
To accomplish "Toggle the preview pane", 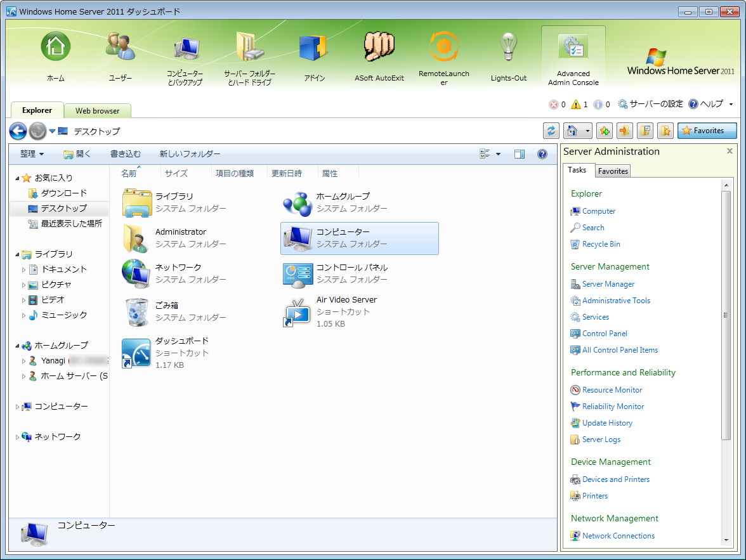I will (x=520, y=153).
